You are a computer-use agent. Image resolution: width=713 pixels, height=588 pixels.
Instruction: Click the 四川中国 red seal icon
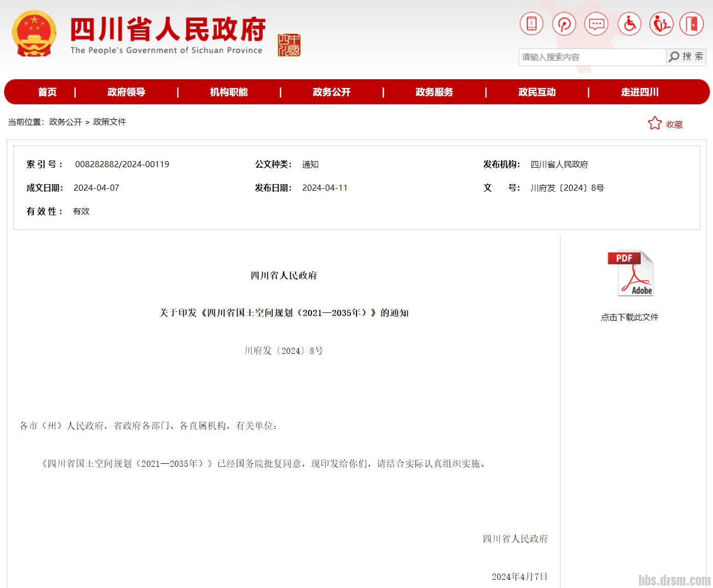pos(289,45)
